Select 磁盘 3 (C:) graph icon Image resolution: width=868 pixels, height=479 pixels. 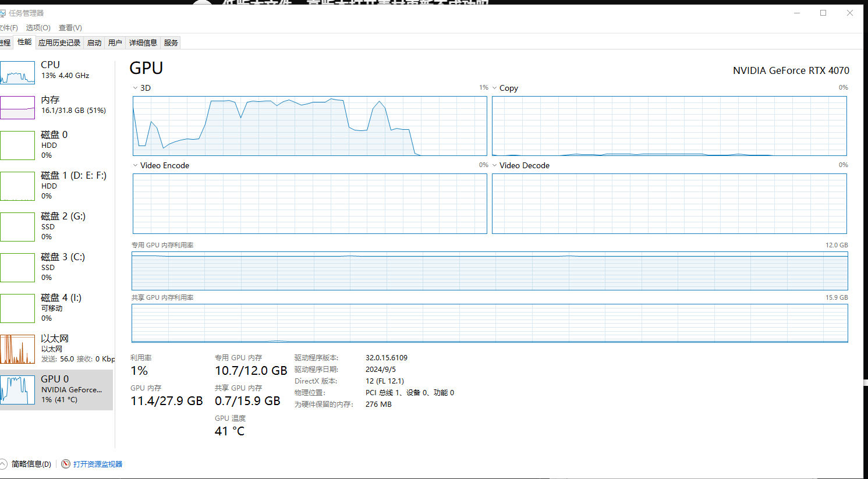[x=17, y=268]
